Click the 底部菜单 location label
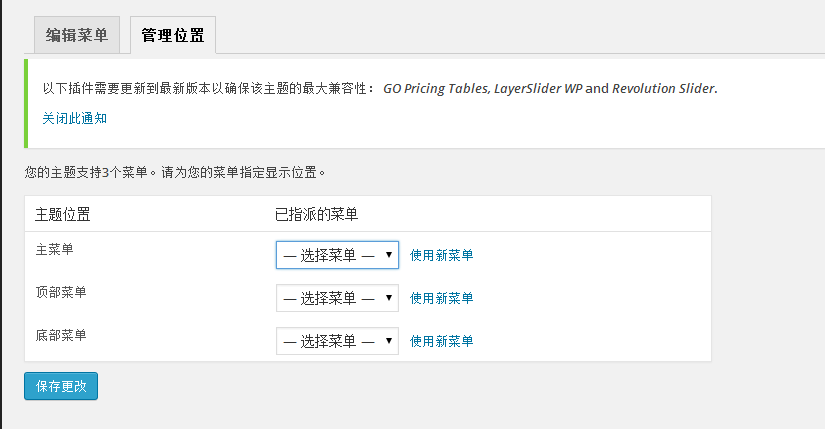Image resolution: width=825 pixels, height=429 pixels. tap(61, 335)
